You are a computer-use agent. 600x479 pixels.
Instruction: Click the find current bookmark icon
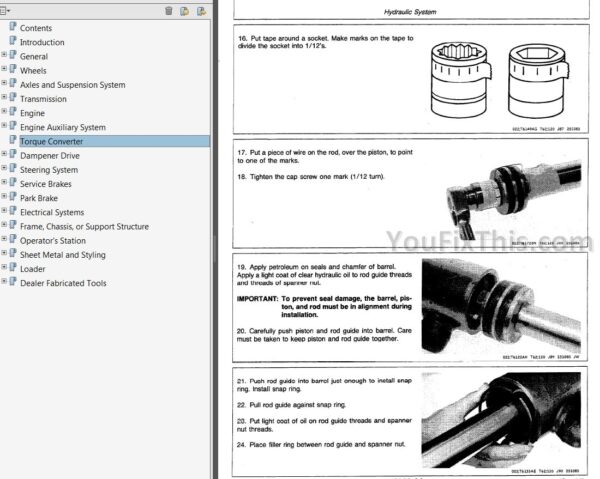(202, 11)
